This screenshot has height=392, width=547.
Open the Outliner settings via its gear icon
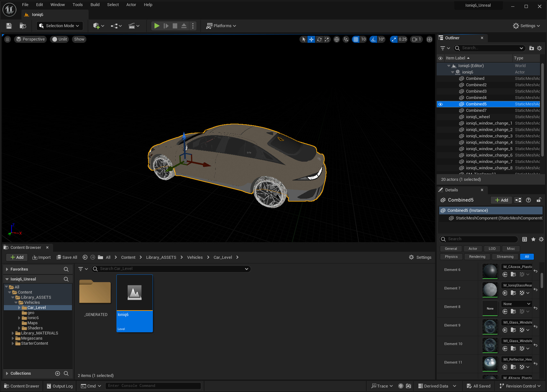tap(539, 48)
